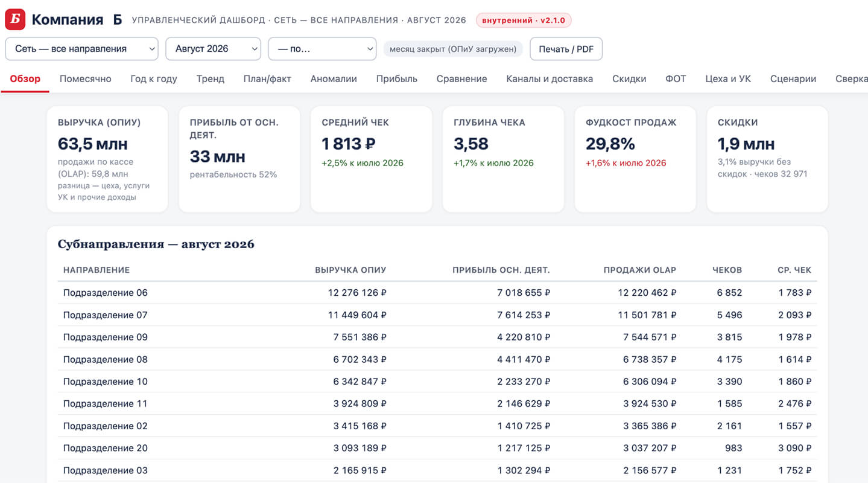Viewport: 868px width, 483px height.
Task: Go to the Аномалии tab
Action: 334,78
